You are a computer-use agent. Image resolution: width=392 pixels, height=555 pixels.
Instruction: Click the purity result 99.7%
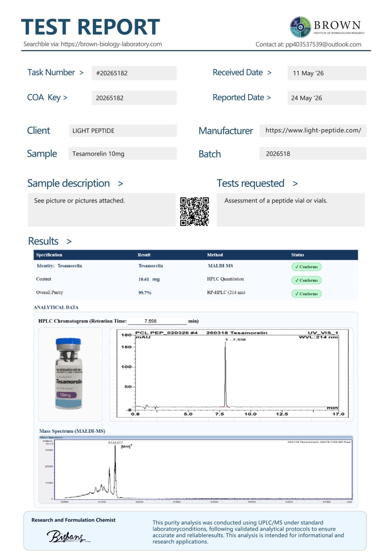click(145, 293)
